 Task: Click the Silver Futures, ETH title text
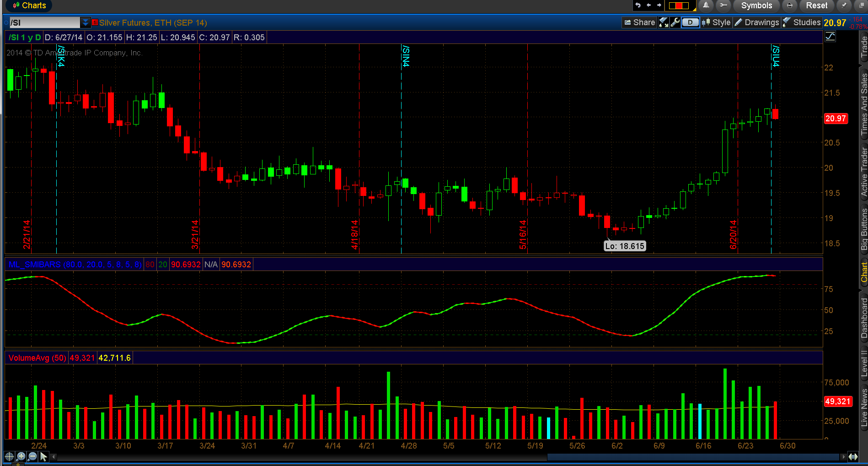click(x=153, y=23)
